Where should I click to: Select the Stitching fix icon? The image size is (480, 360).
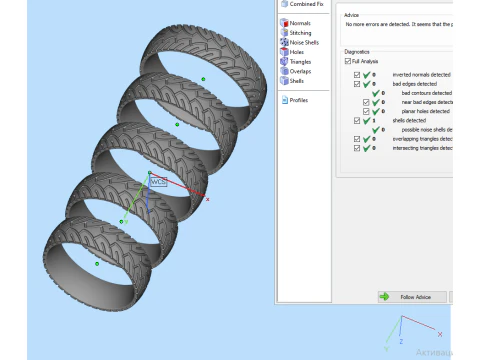click(x=284, y=32)
